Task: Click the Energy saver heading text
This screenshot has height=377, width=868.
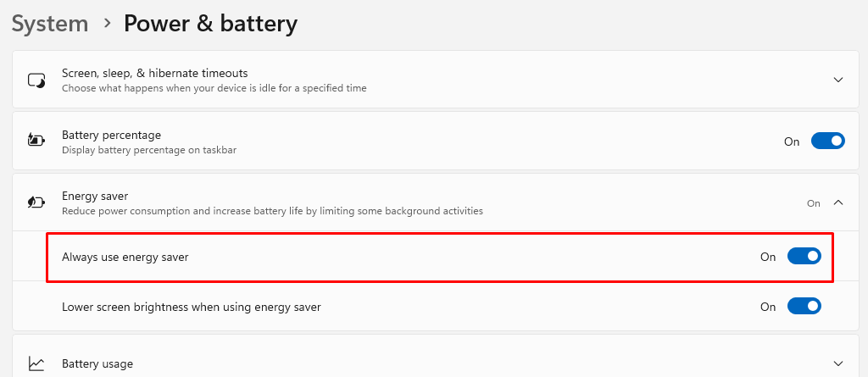Action: point(95,196)
